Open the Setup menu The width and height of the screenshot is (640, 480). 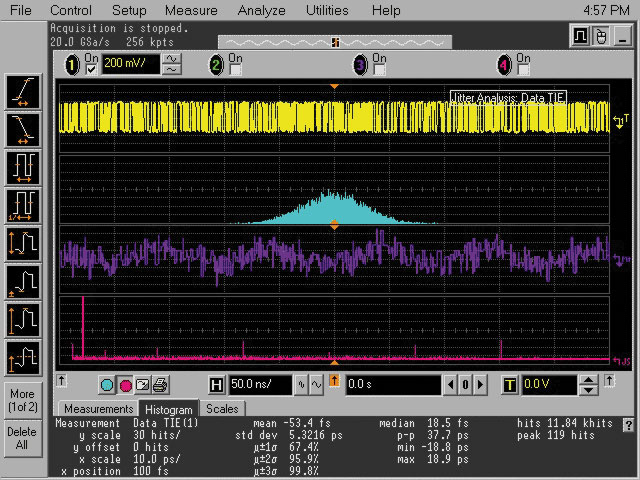pos(129,10)
